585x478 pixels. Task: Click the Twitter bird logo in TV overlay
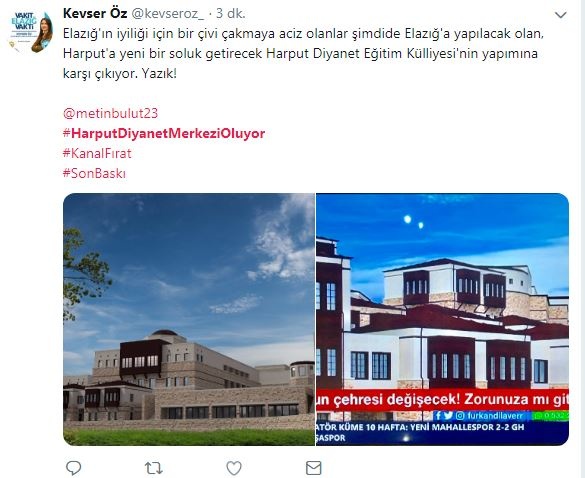point(448,415)
